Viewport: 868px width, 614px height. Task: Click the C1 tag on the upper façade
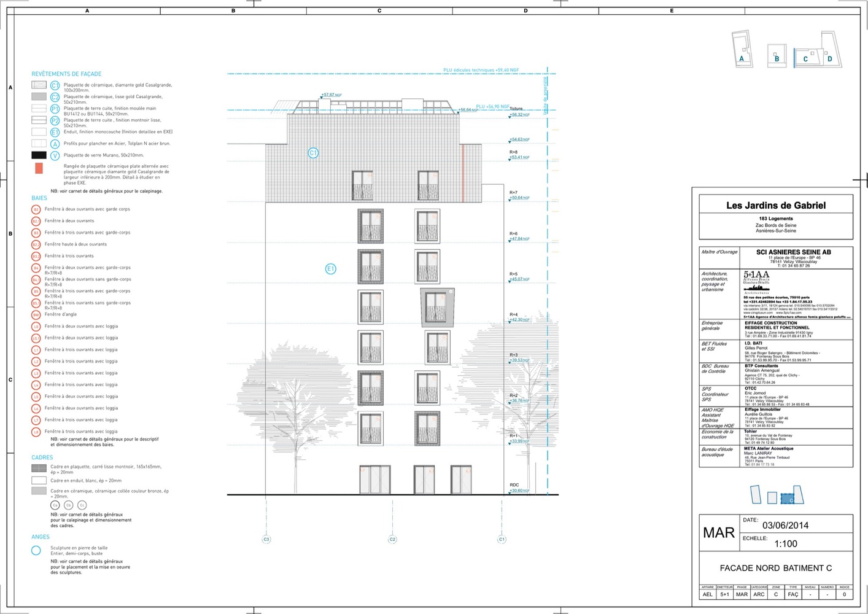tap(313, 153)
